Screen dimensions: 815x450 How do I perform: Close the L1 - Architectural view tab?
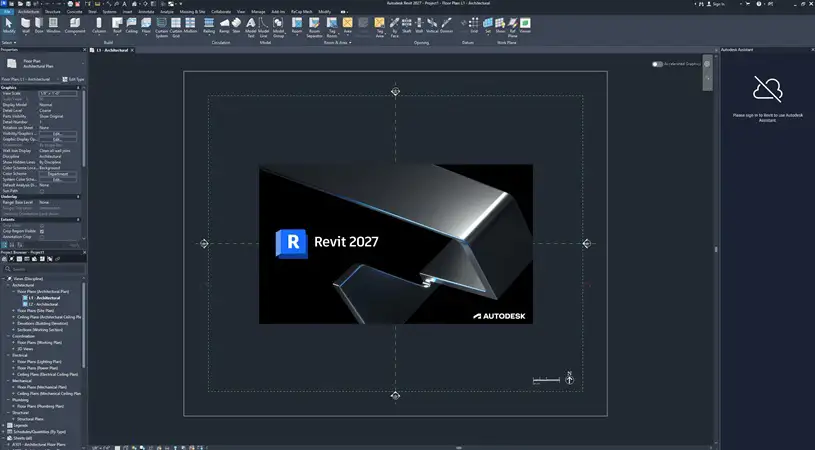tap(132, 50)
